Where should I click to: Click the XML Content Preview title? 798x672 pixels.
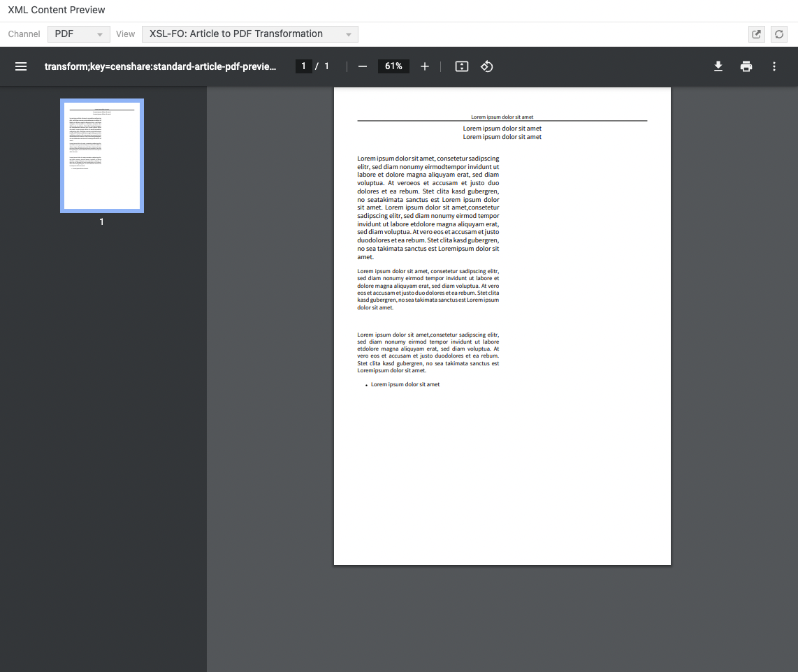point(56,10)
